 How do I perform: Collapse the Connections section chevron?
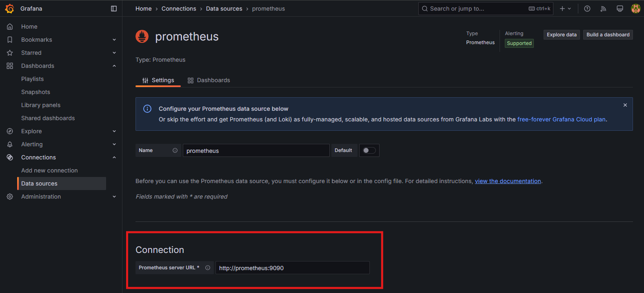(114, 157)
